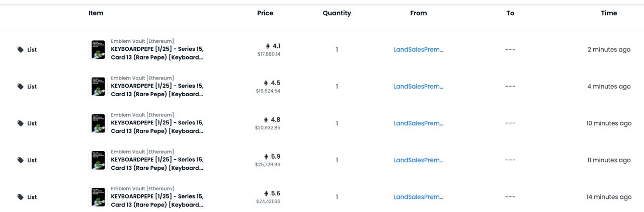The image size is (644, 212).
Task: Open the KEYBOARDPEPE item title priced at 5.9 ETH
Action: click(157, 164)
